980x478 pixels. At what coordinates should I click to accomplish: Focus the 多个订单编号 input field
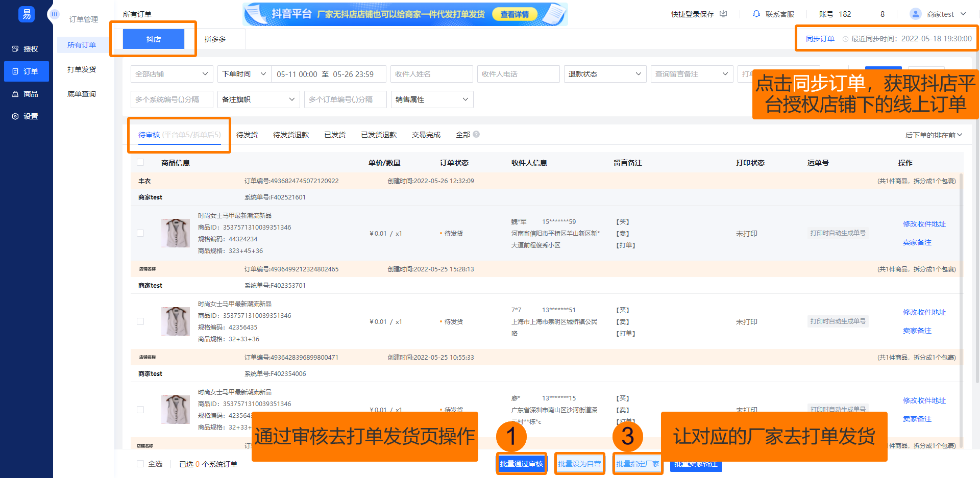coord(345,99)
